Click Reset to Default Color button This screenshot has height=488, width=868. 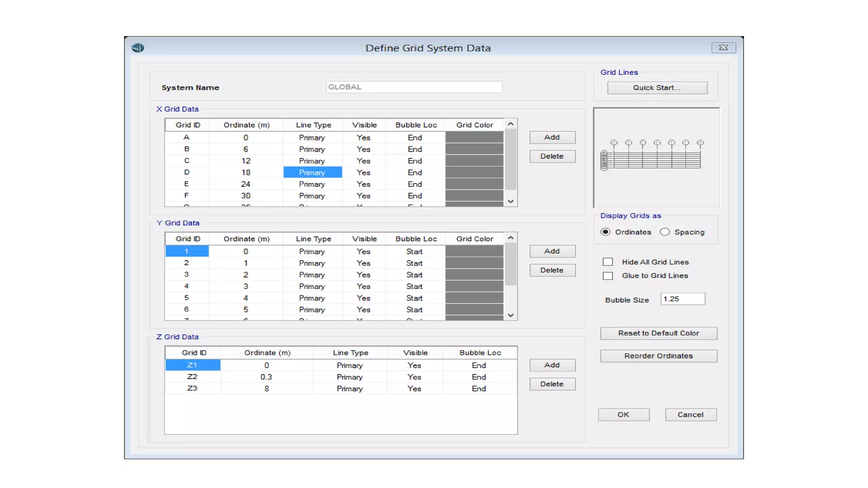tap(658, 333)
